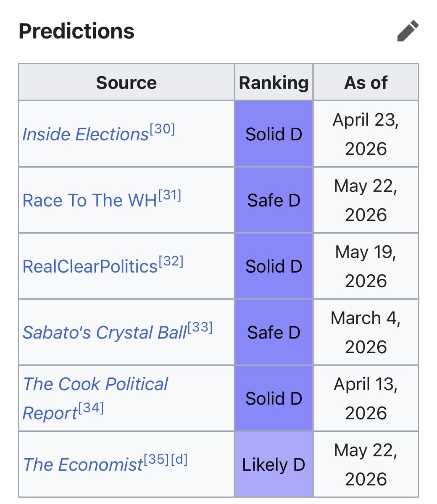Click the pencil edit icon beside Predictions

click(408, 31)
